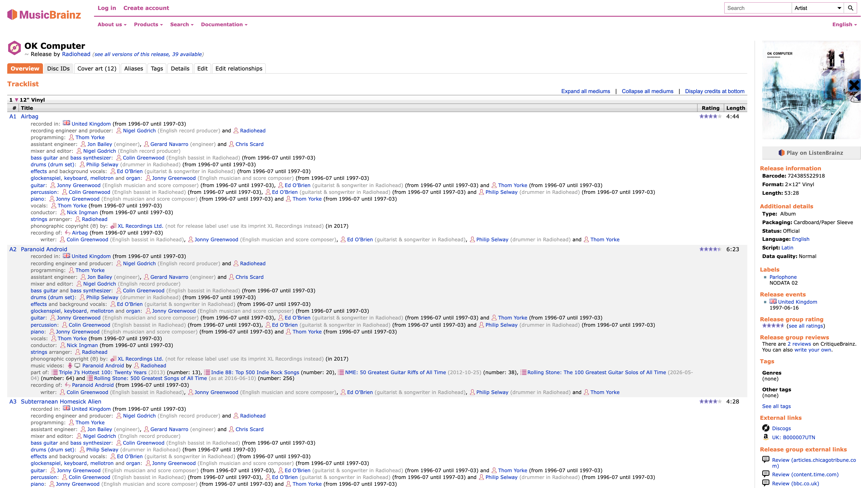Click the series icon before Indie 88 Top 500
Viewport: 868px width, 488px height.
pos(207,372)
